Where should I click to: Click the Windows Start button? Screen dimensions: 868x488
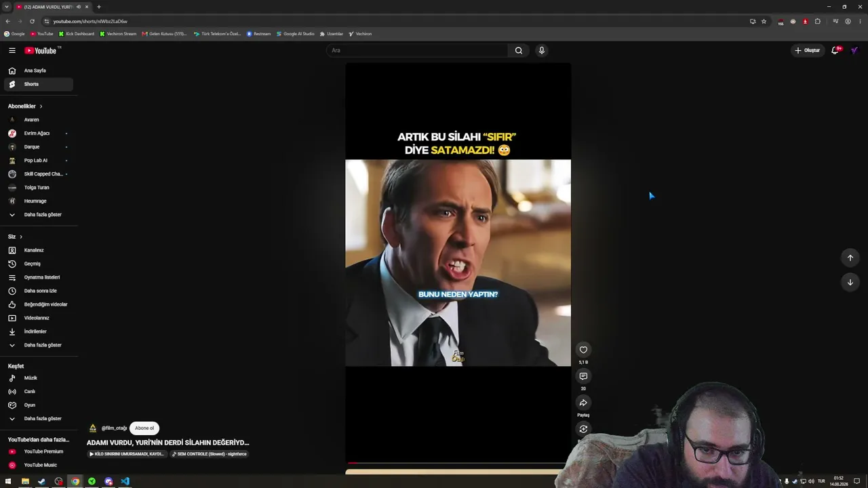coord(8,481)
